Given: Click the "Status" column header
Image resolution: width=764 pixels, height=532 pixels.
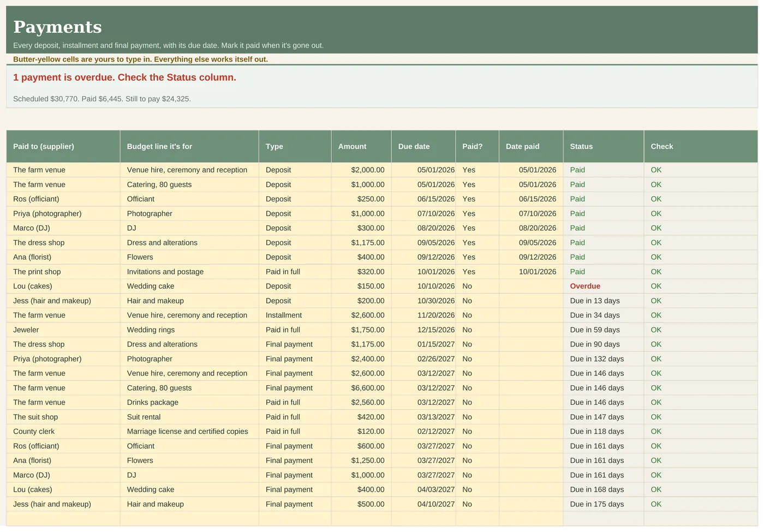Looking at the screenshot, I should coord(604,146).
